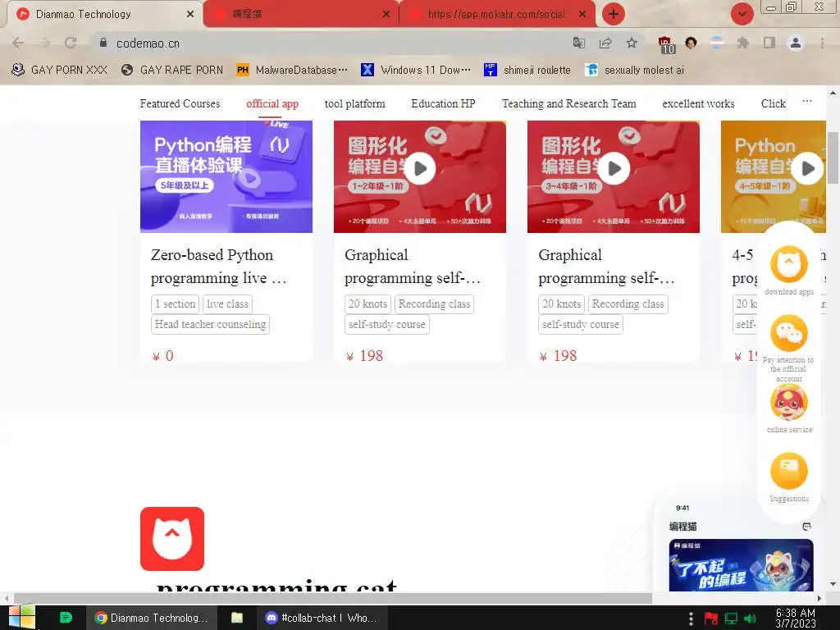Open the Chrome profile avatar menu
The image size is (840, 630).
(x=796, y=43)
